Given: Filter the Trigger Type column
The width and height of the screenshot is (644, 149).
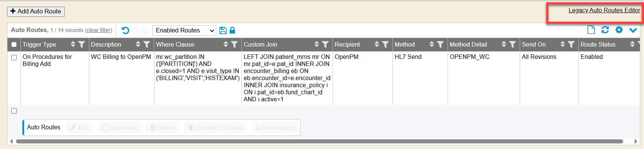Looking at the screenshot, I should point(82,45).
